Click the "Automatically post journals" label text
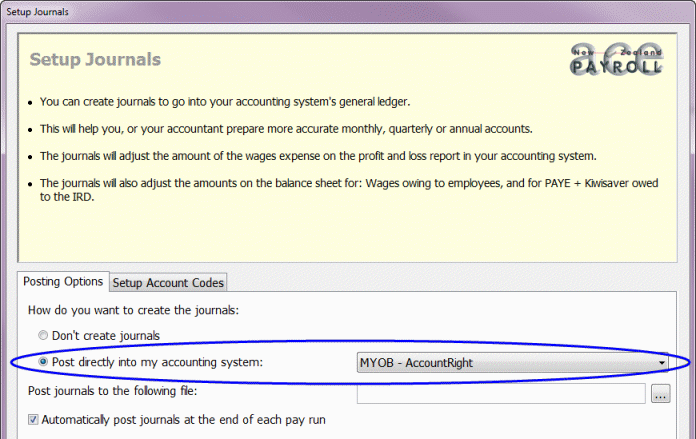Viewport: 696px width, 439px height. (x=183, y=420)
